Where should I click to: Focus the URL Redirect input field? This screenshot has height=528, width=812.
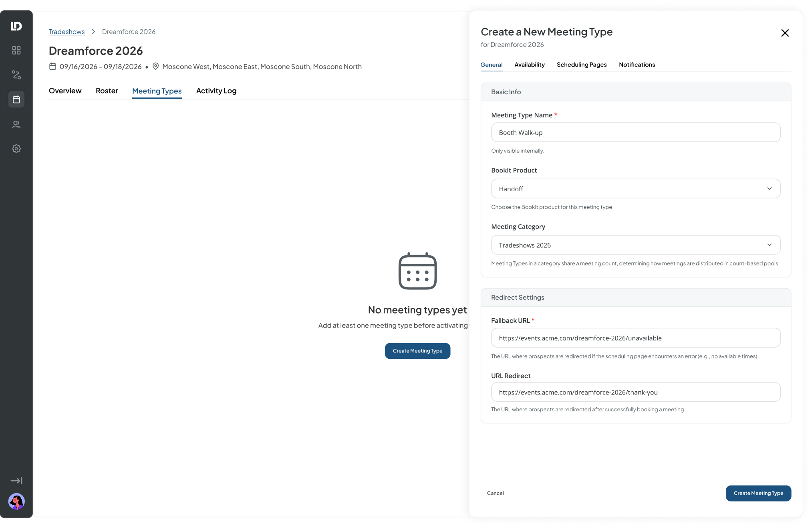636,392
